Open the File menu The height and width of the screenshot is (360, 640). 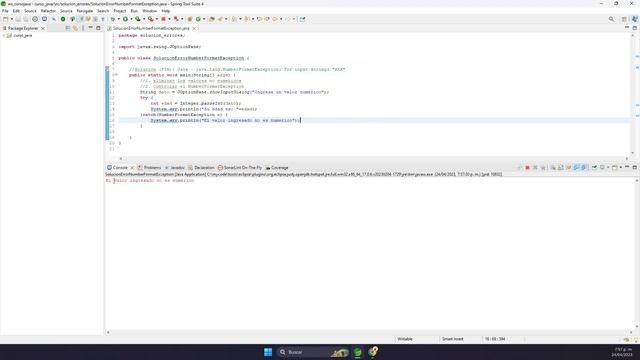(5, 11)
